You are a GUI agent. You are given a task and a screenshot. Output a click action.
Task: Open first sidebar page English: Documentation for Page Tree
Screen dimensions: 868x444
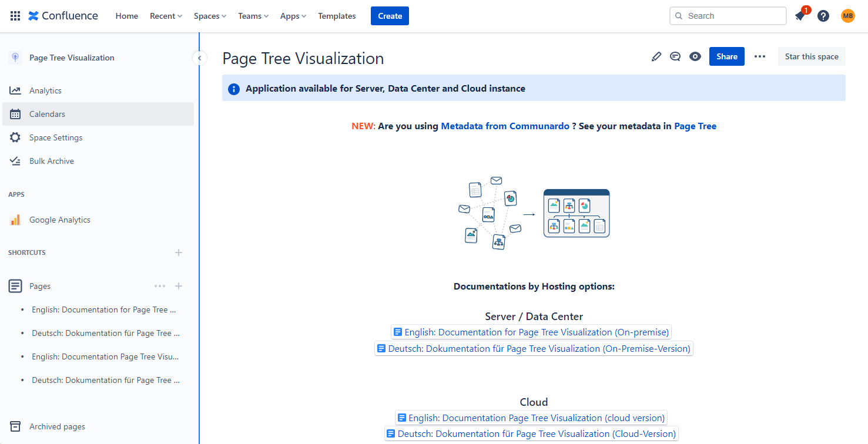click(104, 310)
